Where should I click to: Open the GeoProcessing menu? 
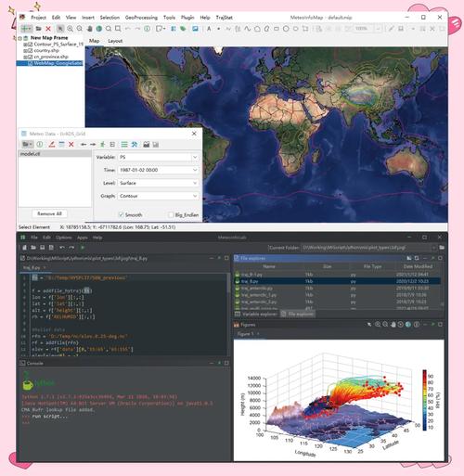[x=141, y=18]
